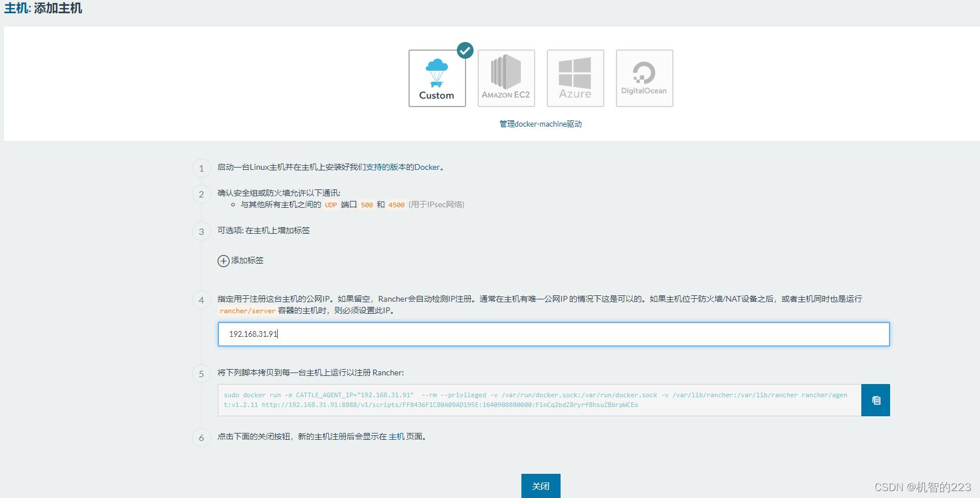
Task: Click the 确认安全组或防火墙 instruction text
Action: click(x=279, y=193)
